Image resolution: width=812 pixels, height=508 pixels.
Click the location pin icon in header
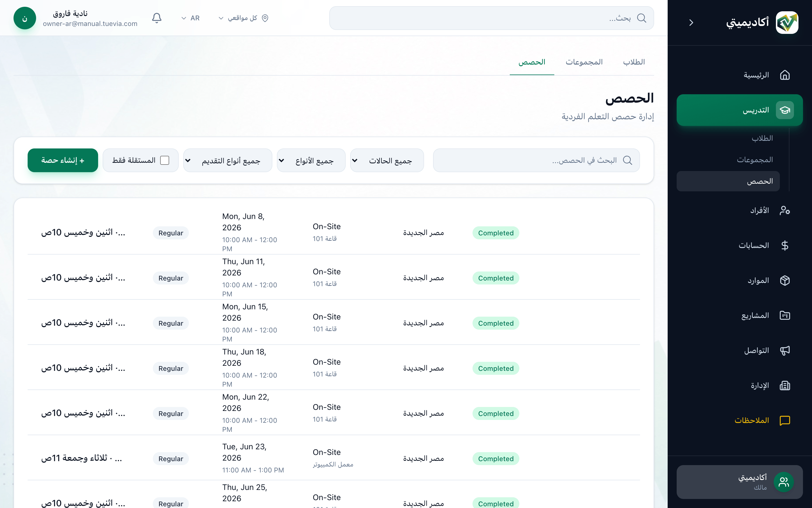tap(265, 18)
